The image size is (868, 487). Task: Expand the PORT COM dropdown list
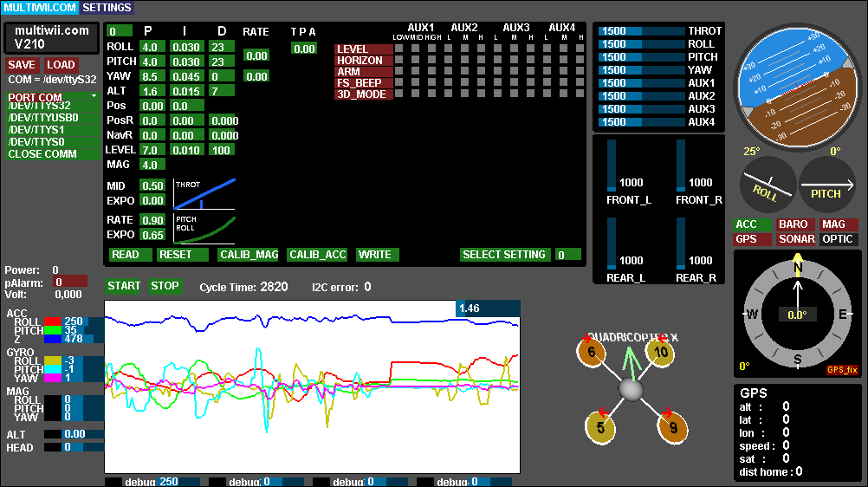click(x=52, y=97)
